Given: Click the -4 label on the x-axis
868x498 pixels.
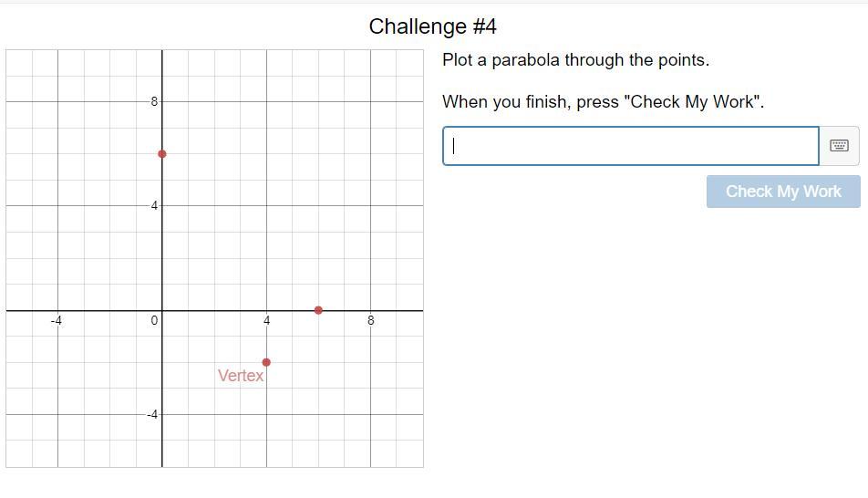Looking at the screenshot, I should pyautogui.click(x=57, y=320).
